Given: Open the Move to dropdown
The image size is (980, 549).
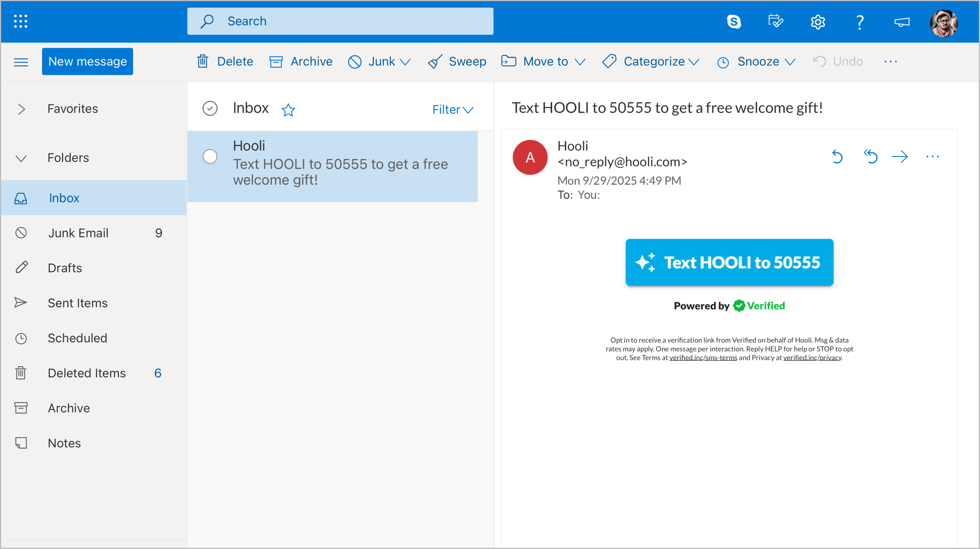Looking at the screenshot, I should point(543,61).
